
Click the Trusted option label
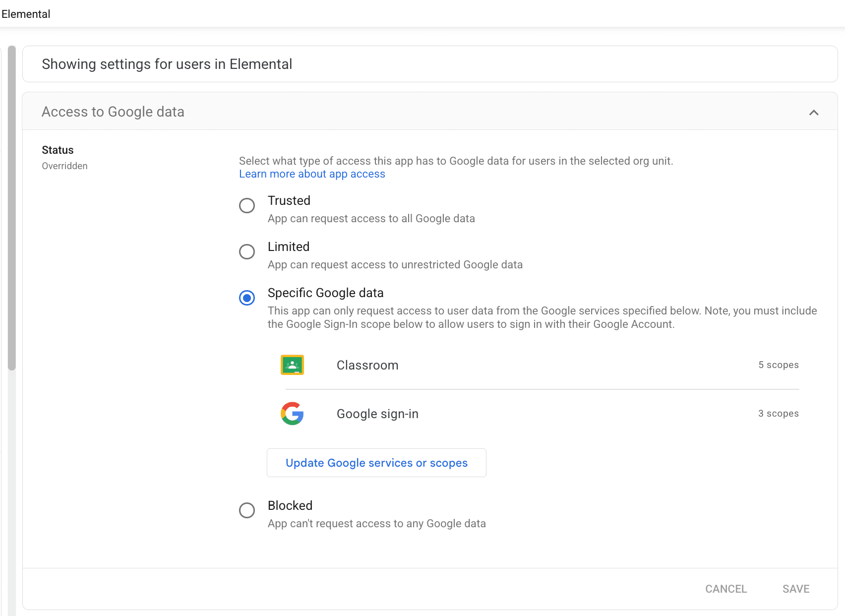tap(289, 200)
